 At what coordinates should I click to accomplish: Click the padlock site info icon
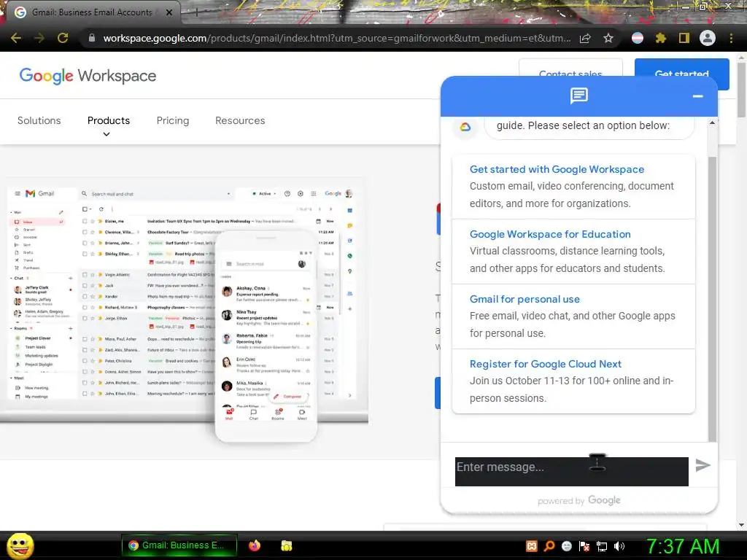[x=91, y=38]
